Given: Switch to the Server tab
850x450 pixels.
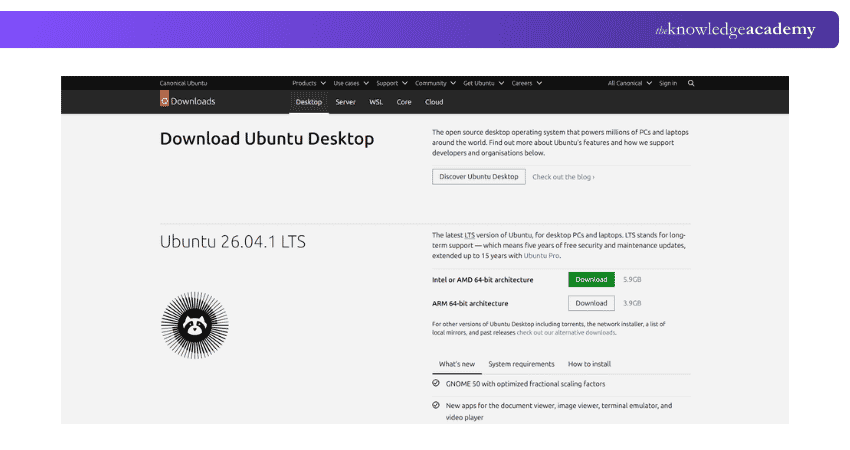Looking at the screenshot, I should tap(345, 102).
